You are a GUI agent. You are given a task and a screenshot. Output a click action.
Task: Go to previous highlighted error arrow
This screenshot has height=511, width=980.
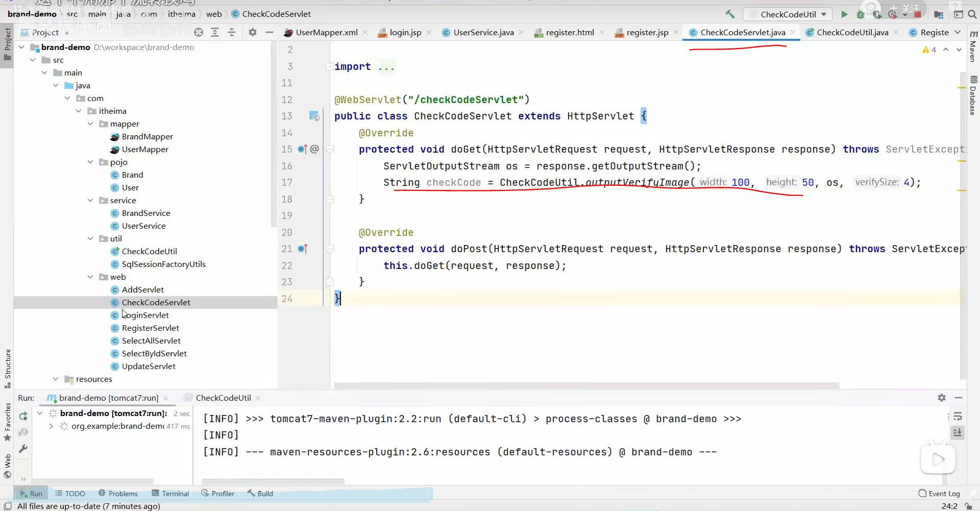click(946, 50)
